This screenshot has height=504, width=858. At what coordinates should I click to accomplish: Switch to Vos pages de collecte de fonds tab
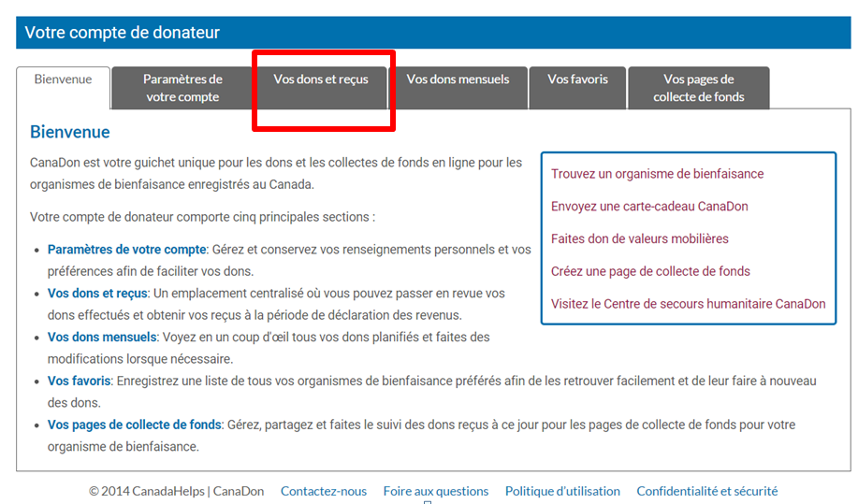click(698, 88)
